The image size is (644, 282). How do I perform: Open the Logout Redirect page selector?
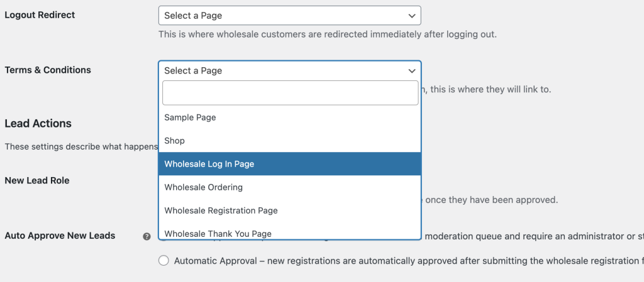(x=289, y=16)
